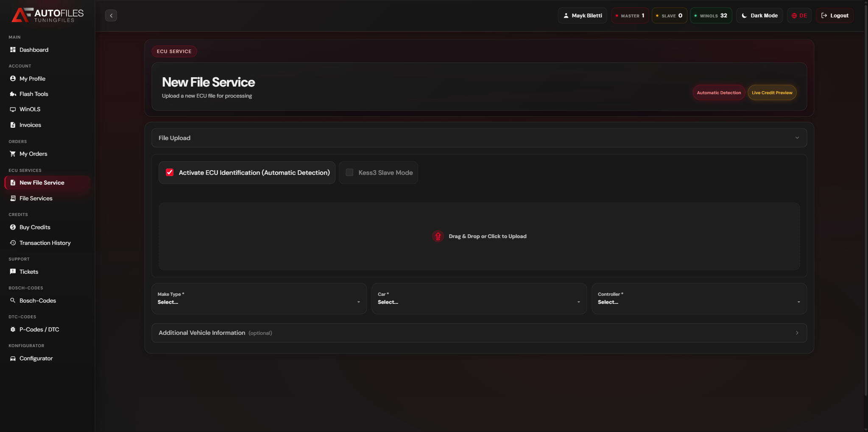Open File Services in the sidebar
The width and height of the screenshot is (868, 432).
(x=36, y=198)
